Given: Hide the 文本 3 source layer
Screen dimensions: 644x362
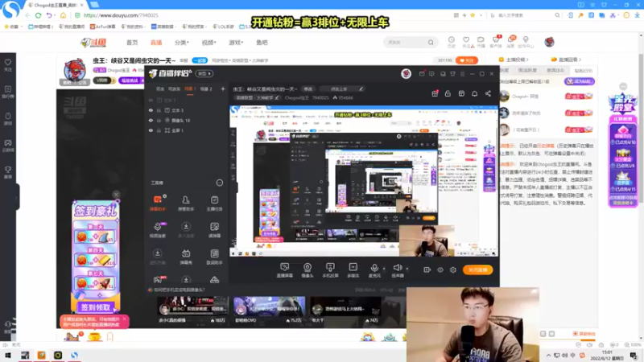Looking at the screenshot, I should pos(151,110).
